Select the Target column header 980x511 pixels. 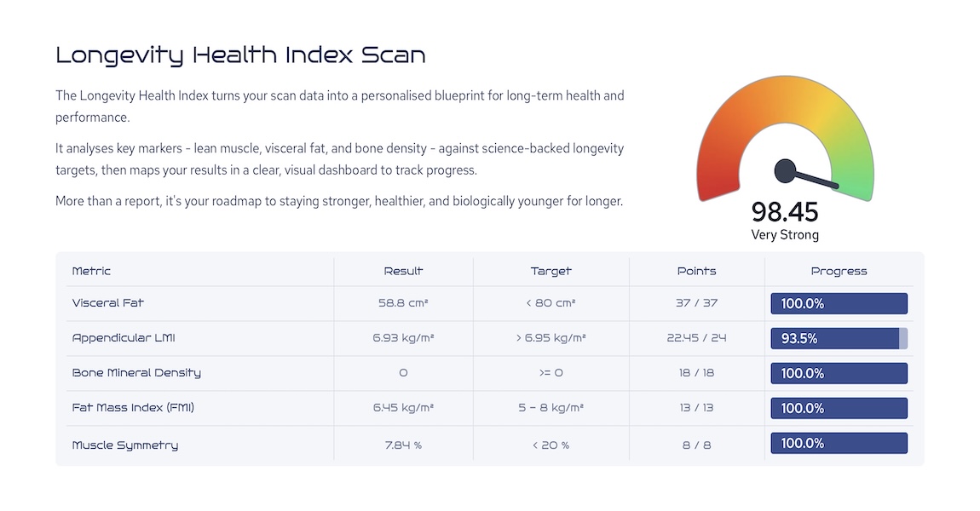click(x=551, y=271)
